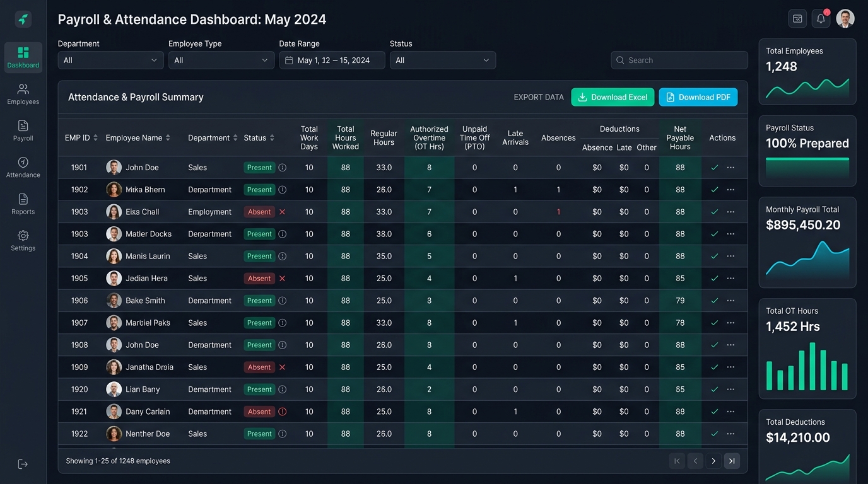Select the Dashboard sidebar item
The image size is (868, 484).
point(23,58)
